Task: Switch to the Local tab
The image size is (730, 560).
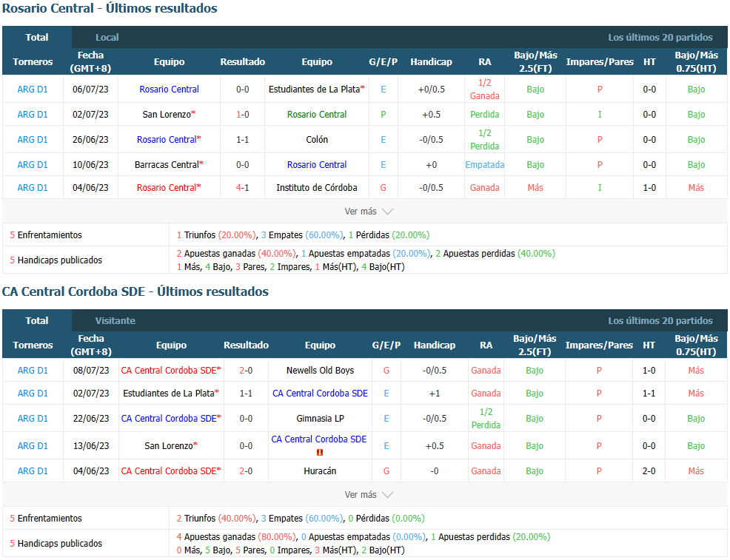Action: [x=107, y=37]
